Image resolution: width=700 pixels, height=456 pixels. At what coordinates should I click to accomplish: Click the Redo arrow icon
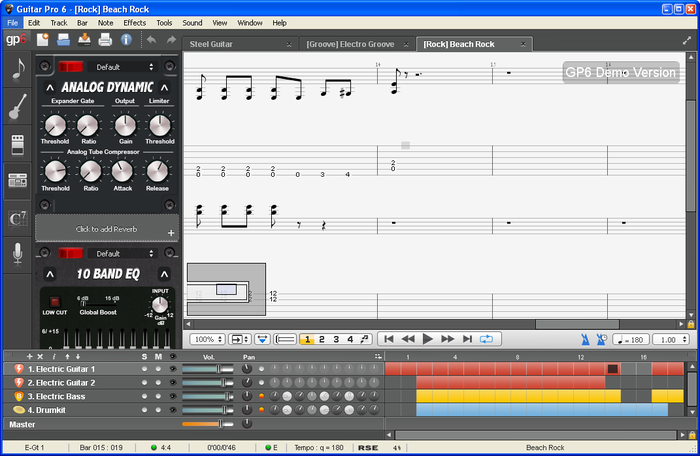[171, 40]
